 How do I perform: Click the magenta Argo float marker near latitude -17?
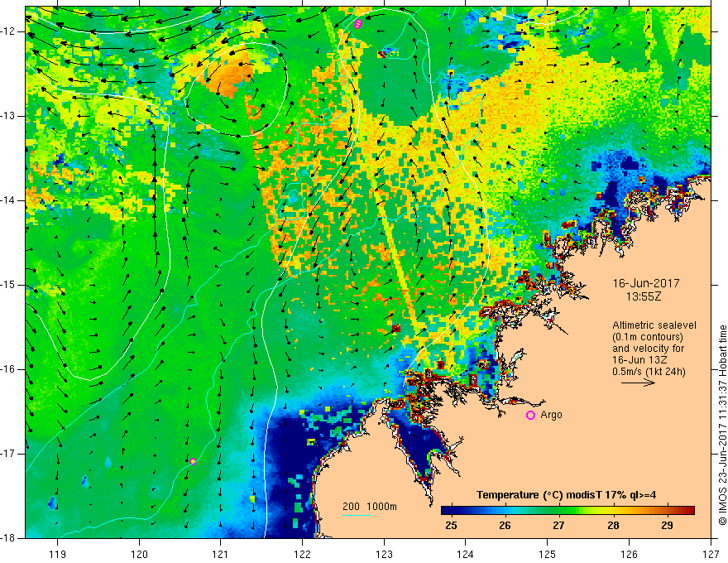coord(193,461)
